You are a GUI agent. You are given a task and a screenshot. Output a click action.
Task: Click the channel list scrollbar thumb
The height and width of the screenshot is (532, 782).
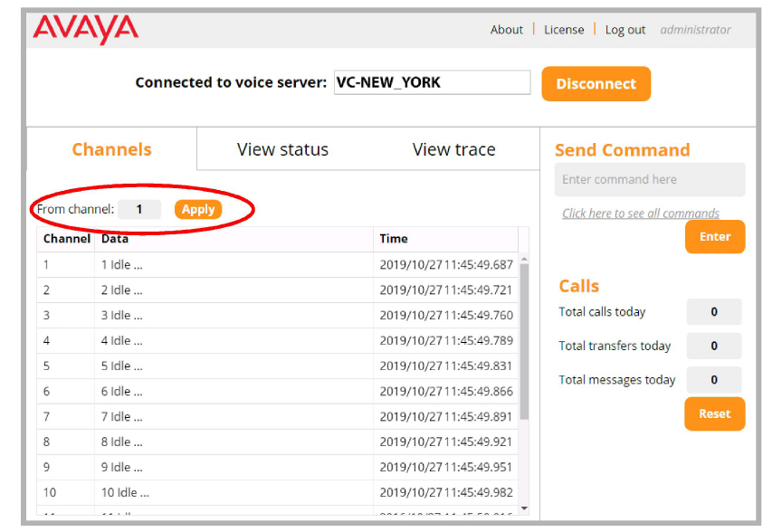click(x=524, y=341)
